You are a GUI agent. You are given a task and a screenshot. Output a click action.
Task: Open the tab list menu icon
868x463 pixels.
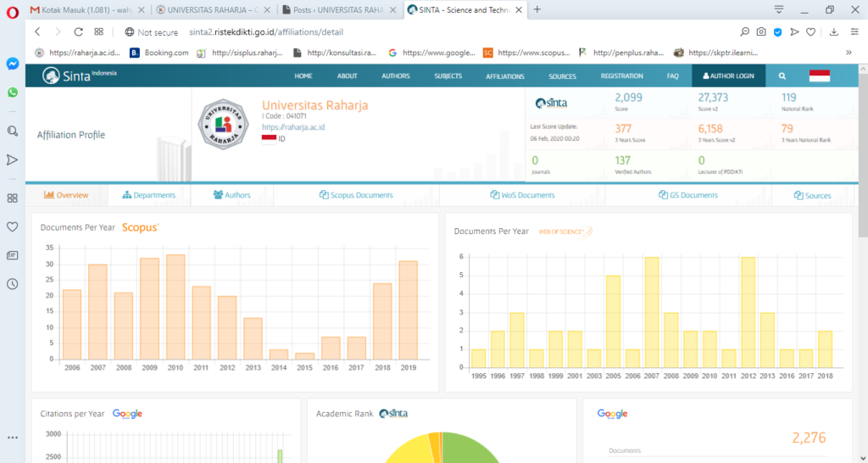click(x=779, y=9)
